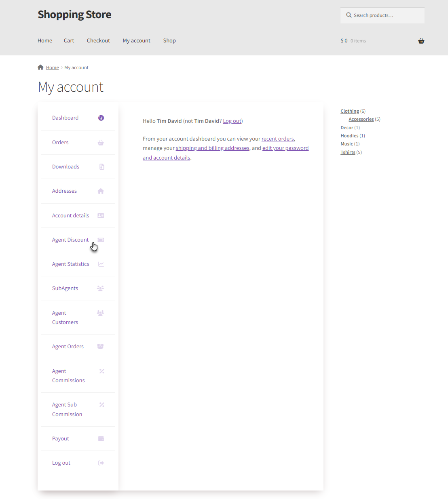
Task: Open the Hoodies category
Action: click(x=349, y=136)
